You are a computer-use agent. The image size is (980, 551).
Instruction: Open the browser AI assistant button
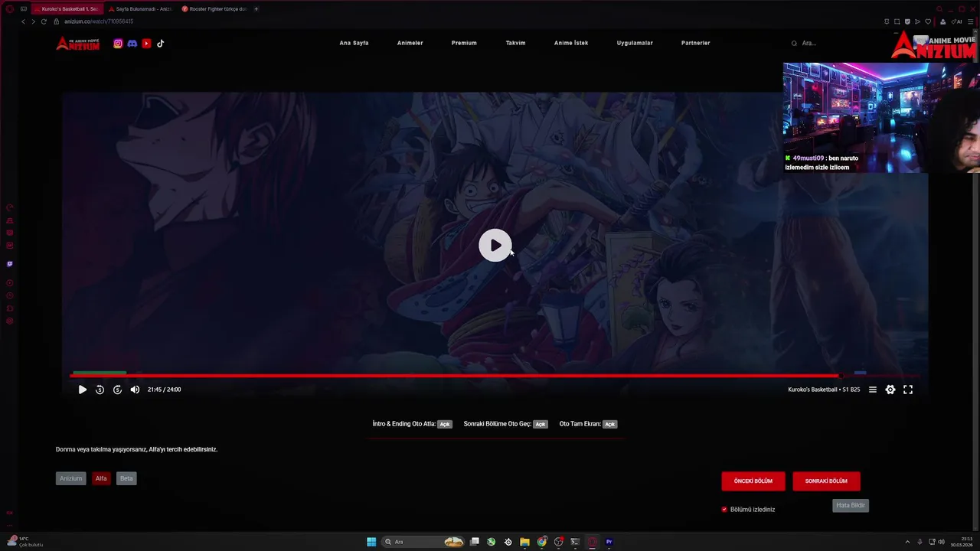pyautogui.click(x=956, y=21)
